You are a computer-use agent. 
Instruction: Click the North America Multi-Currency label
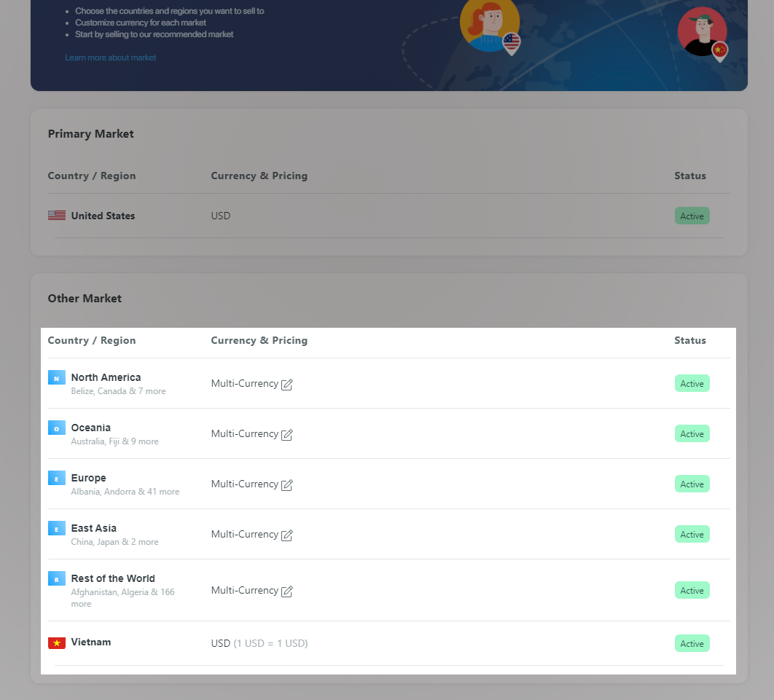pyautogui.click(x=245, y=384)
